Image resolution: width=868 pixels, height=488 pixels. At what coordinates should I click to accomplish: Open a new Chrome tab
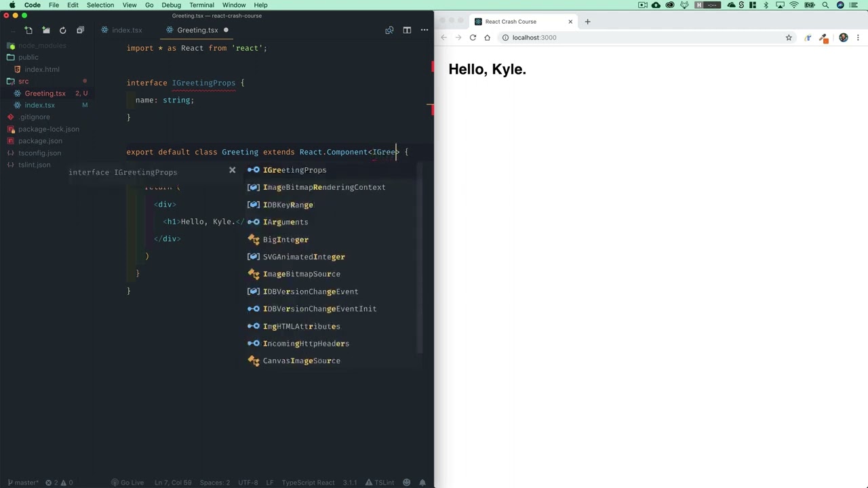click(x=587, y=22)
